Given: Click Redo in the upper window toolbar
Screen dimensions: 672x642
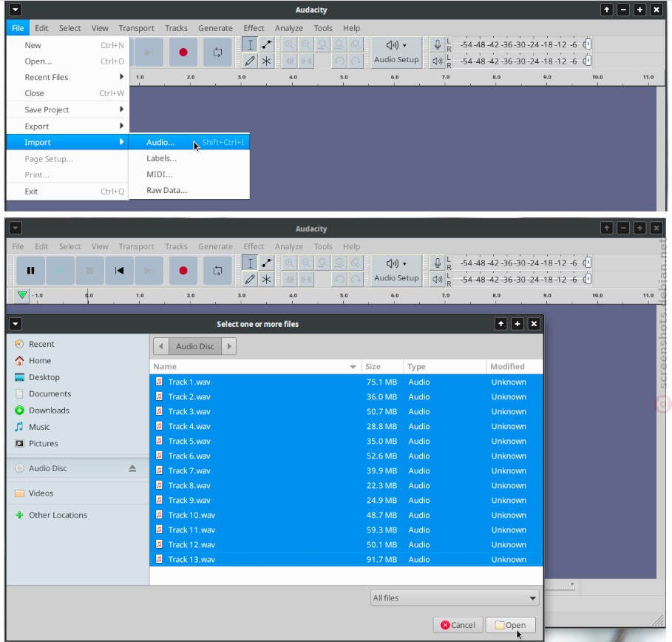Looking at the screenshot, I should point(356,61).
